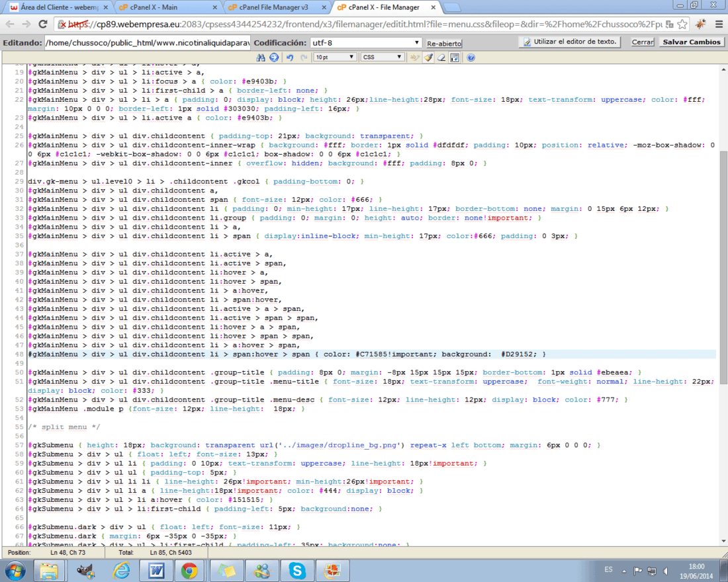Open the Snipping Tool taskbar icon
Viewport: 728px width, 582px height.
[x=332, y=570]
